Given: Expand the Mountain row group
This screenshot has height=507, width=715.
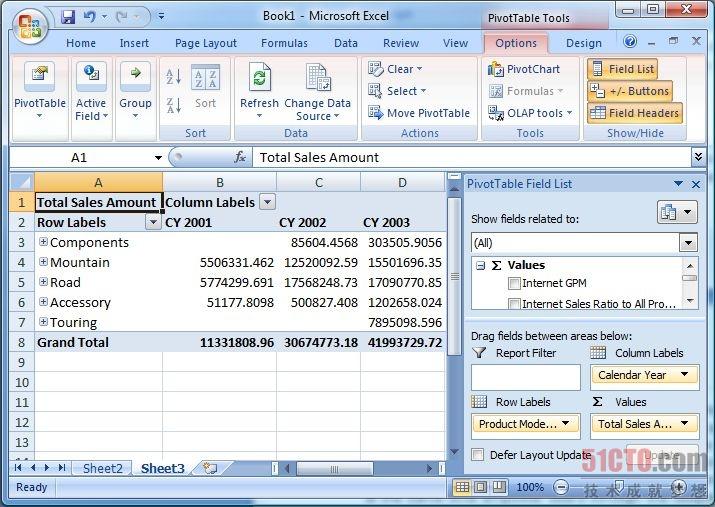Looking at the screenshot, I should pyautogui.click(x=43, y=262).
